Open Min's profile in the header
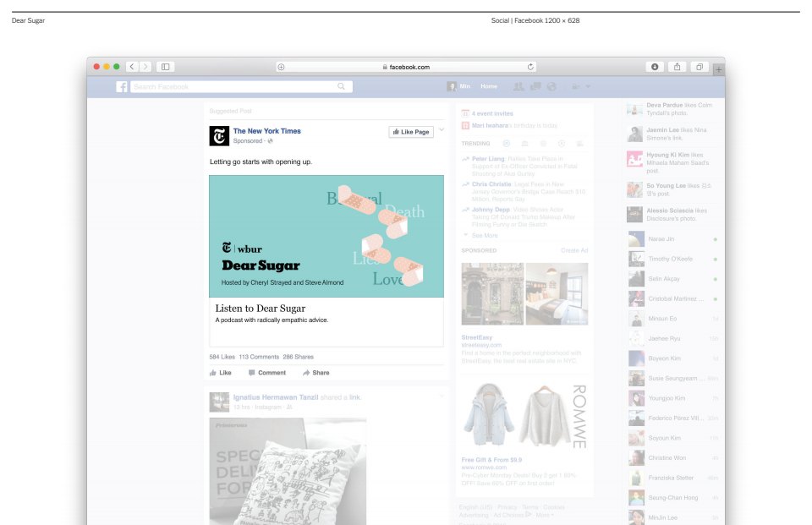The width and height of the screenshot is (812, 525). point(459,86)
